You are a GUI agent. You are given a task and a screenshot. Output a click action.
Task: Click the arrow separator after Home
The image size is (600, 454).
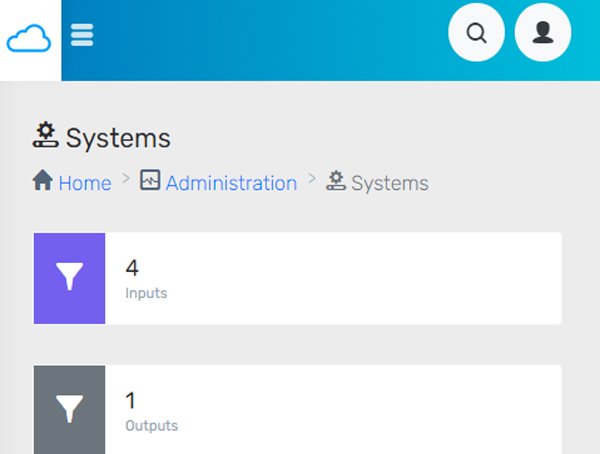(126, 178)
